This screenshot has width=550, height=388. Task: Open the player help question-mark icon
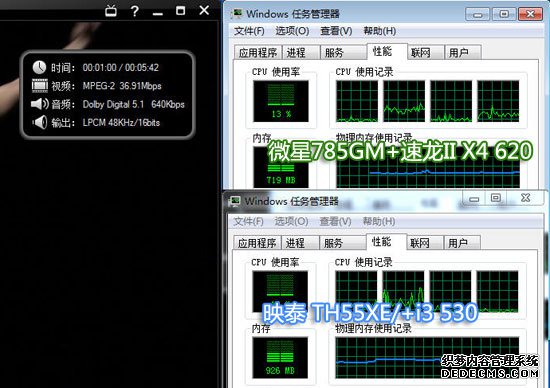coord(134,11)
